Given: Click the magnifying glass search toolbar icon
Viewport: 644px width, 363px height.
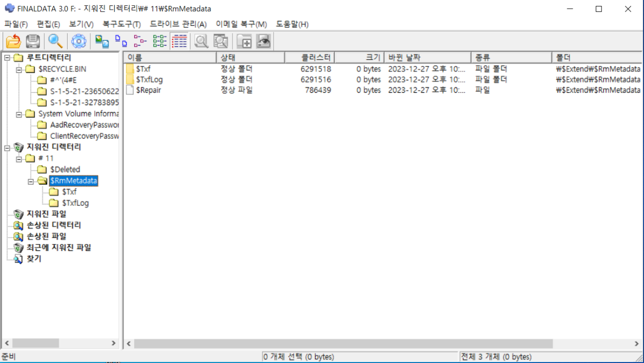Looking at the screenshot, I should [55, 41].
